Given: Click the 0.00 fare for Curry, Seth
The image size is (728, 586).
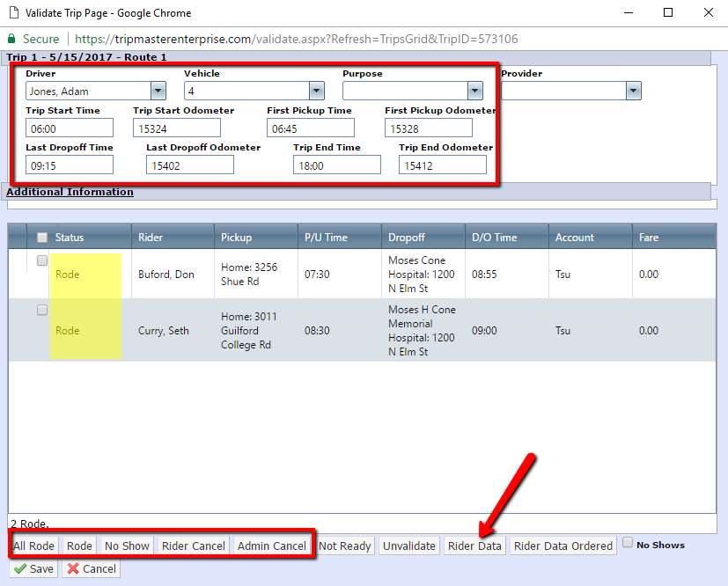Looking at the screenshot, I should point(649,330).
